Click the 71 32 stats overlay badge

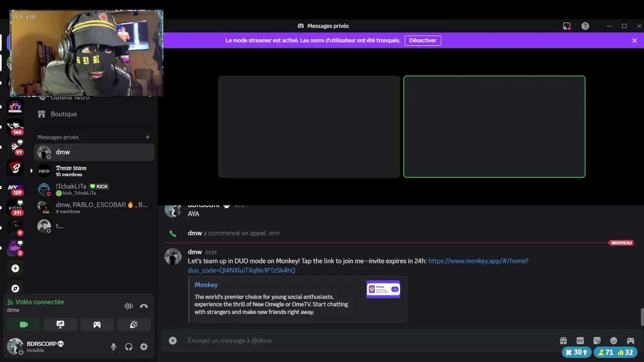click(x=615, y=352)
